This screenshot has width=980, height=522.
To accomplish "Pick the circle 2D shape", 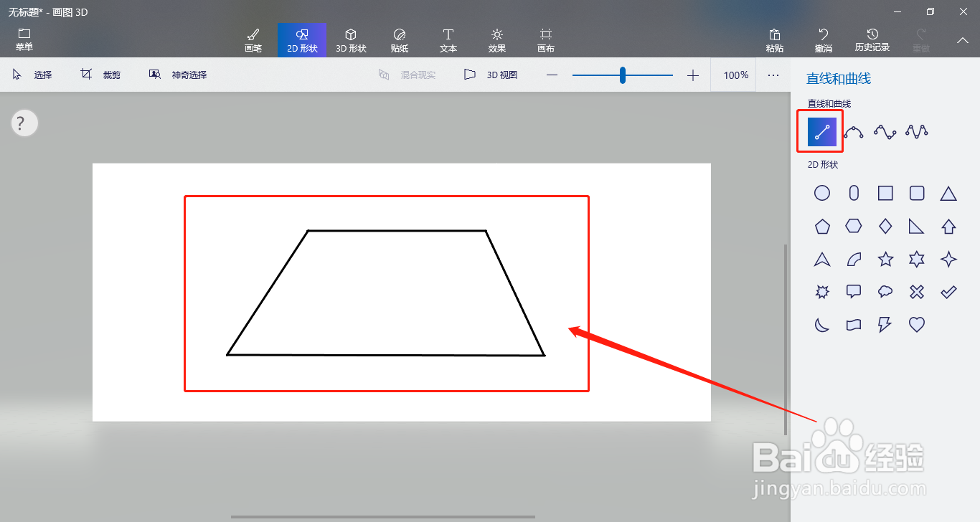I will (822, 193).
